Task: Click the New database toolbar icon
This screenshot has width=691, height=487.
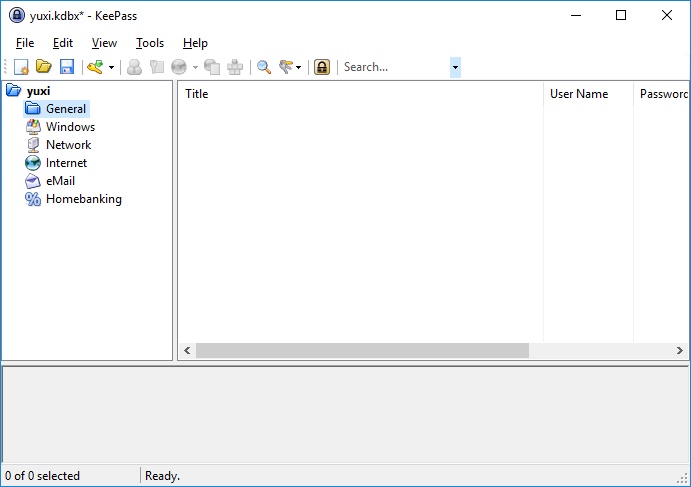Action: coord(21,67)
